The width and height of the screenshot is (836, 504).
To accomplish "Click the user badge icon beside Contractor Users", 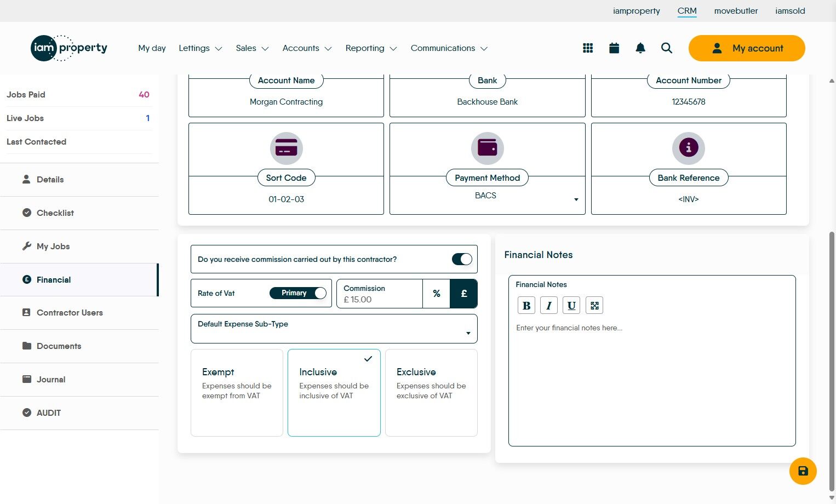I will pyautogui.click(x=26, y=312).
